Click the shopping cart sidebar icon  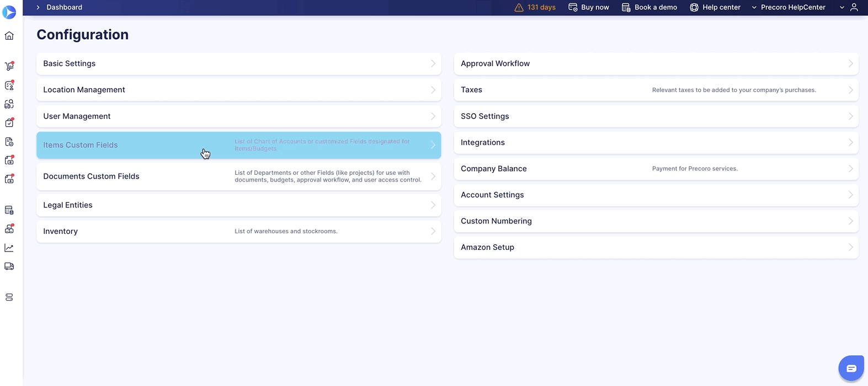pyautogui.click(x=9, y=66)
